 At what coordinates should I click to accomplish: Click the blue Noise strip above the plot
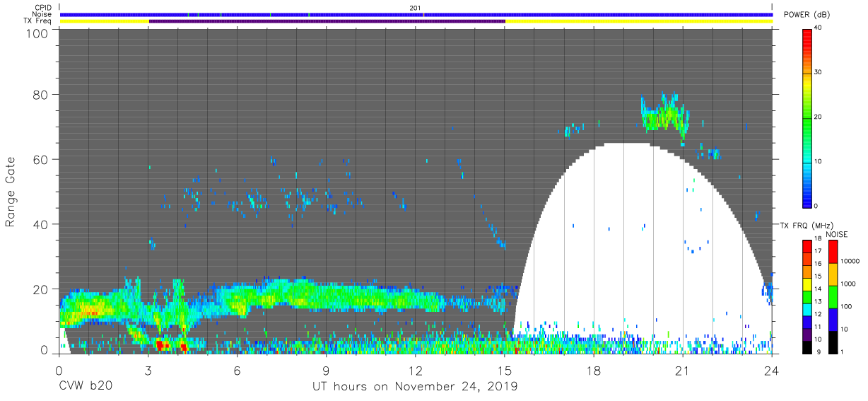click(416, 14)
